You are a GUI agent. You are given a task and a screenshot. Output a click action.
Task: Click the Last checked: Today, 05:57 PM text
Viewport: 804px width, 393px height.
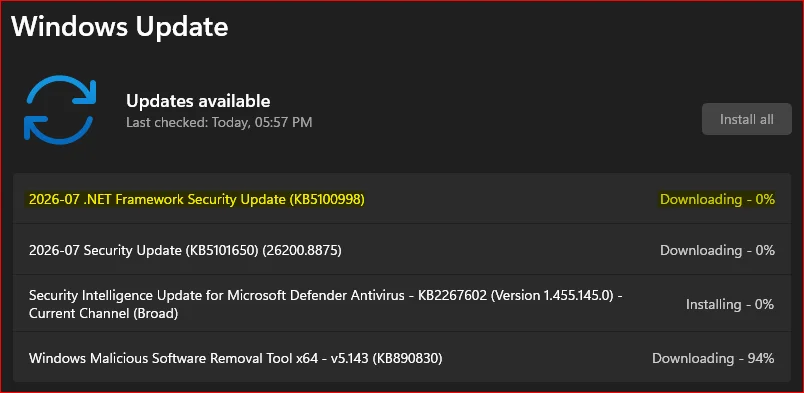(219, 123)
